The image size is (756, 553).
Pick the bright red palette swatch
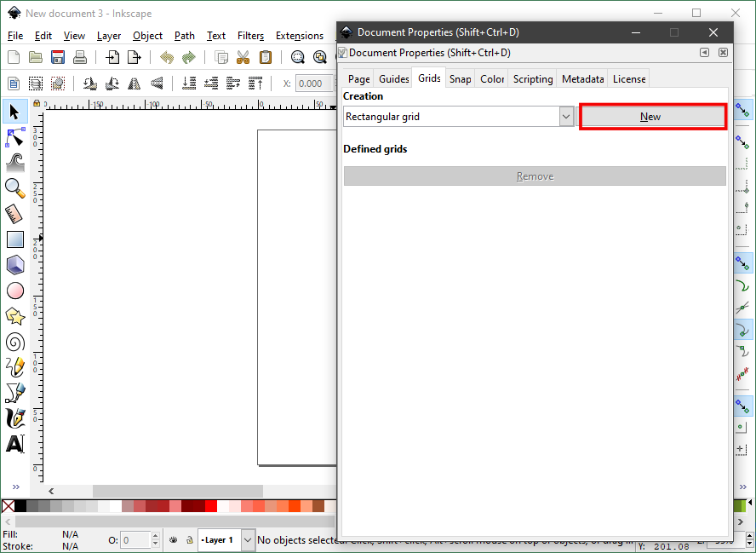[x=210, y=506]
